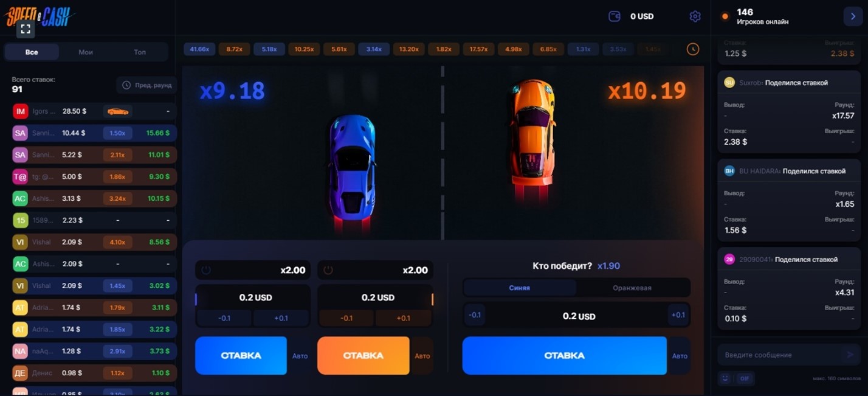Click the wallet balance icon
The width and height of the screenshot is (868, 396).
pyautogui.click(x=615, y=16)
